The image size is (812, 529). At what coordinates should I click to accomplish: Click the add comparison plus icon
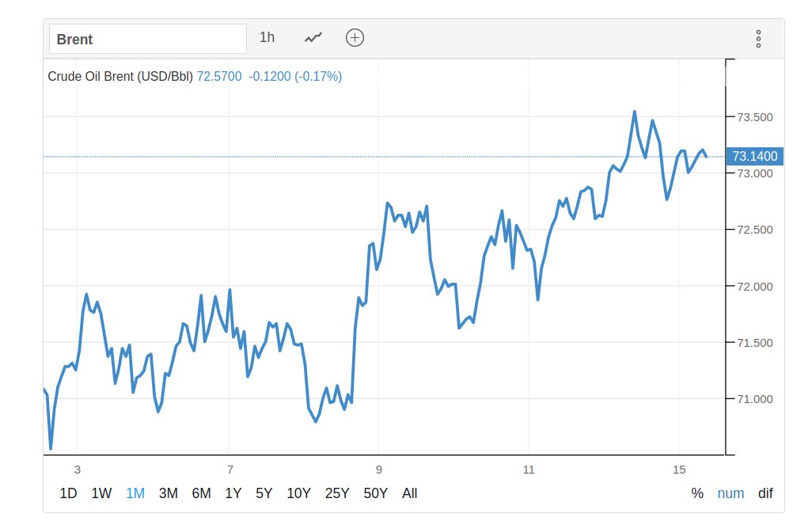pos(355,37)
